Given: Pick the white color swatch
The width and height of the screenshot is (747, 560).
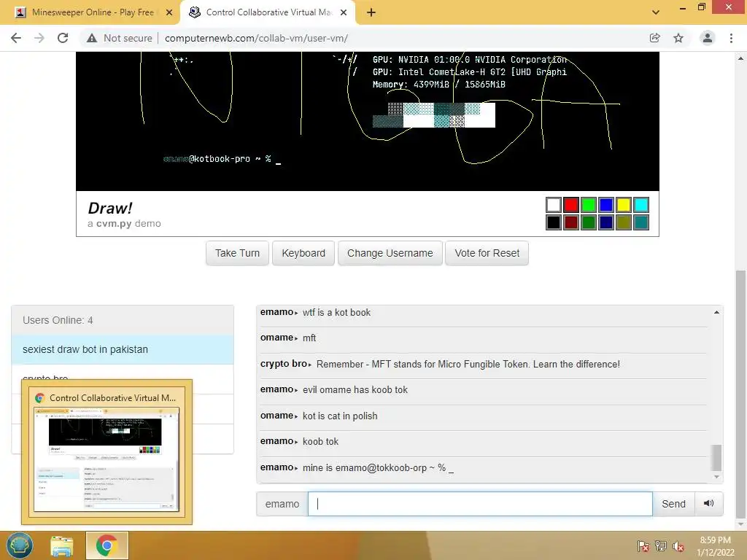Looking at the screenshot, I should pos(554,205).
